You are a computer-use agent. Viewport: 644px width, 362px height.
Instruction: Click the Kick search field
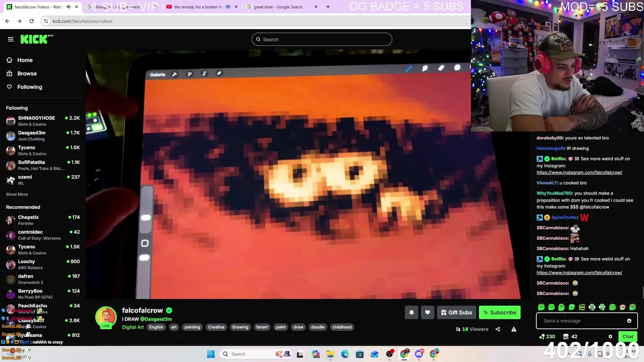tap(322, 39)
